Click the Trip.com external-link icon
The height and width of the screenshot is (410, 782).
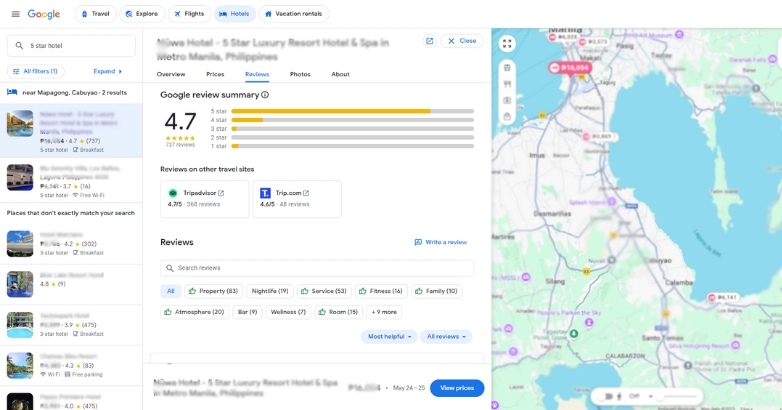pyautogui.click(x=306, y=193)
